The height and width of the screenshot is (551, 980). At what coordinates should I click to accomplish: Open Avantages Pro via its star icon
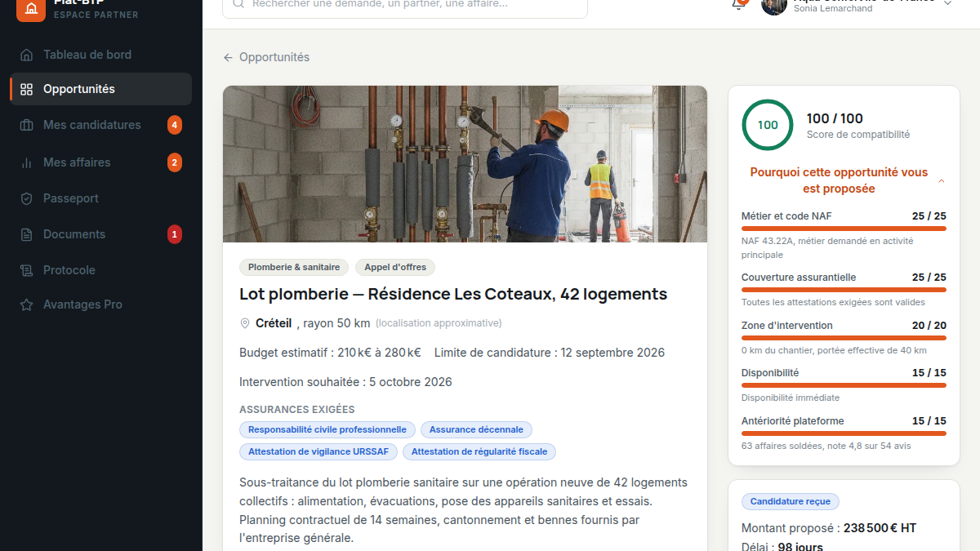27,304
